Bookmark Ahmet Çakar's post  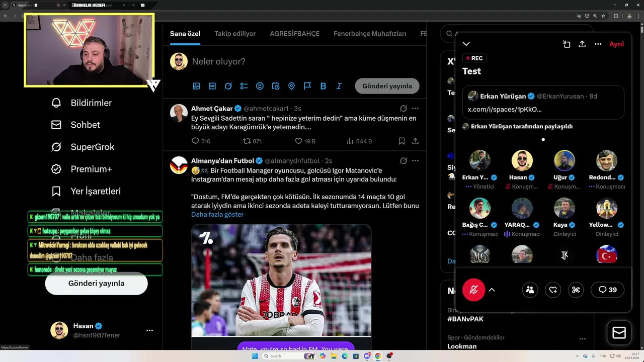(401, 141)
